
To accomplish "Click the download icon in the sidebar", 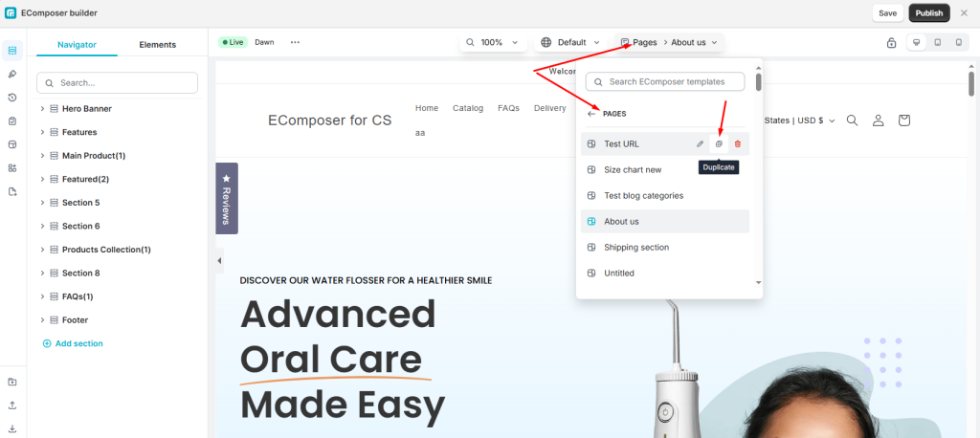I will point(12,428).
